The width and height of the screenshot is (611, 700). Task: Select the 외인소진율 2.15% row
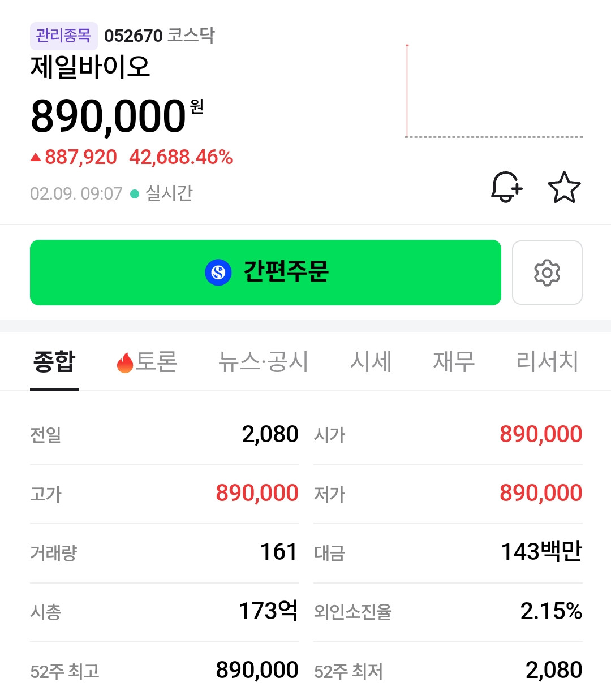pos(448,611)
